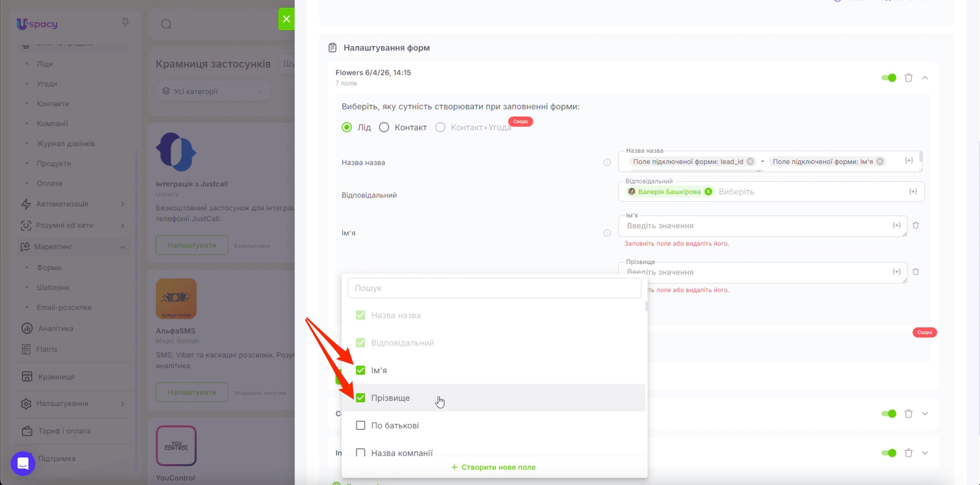Remove the lead_id tag from name field
980x485 pixels.
click(750, 162)
